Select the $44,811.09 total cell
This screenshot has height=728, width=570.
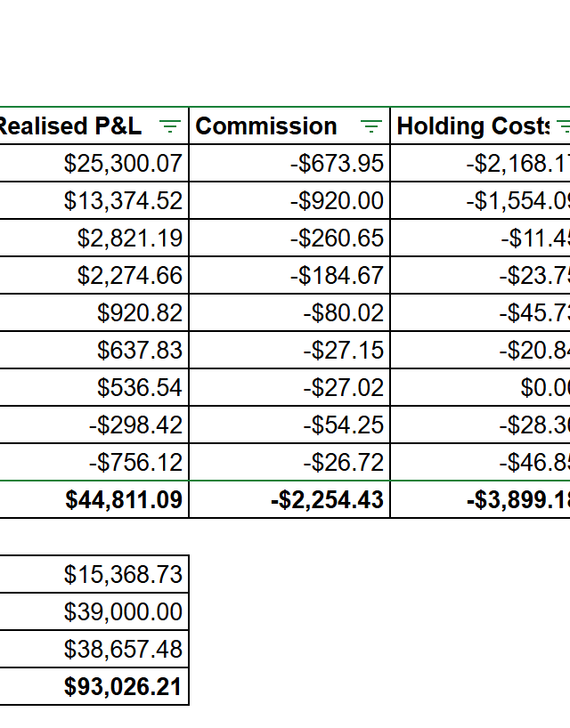click(x=94, y=499)
